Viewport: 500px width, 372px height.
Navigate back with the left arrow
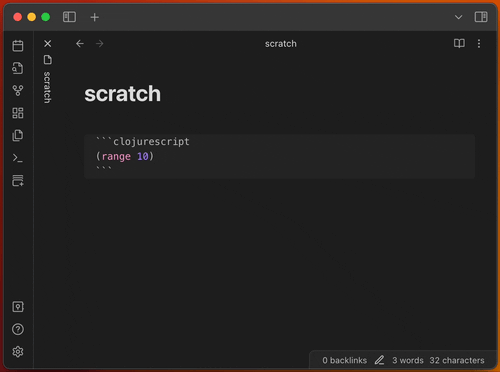[80, 44]
